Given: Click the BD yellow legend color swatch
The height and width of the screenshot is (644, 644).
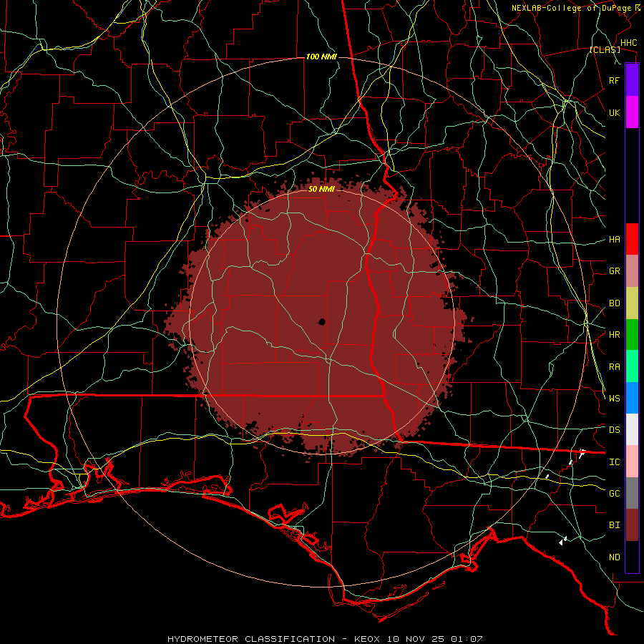Looking at the screenshot, I should click(632, 303).
